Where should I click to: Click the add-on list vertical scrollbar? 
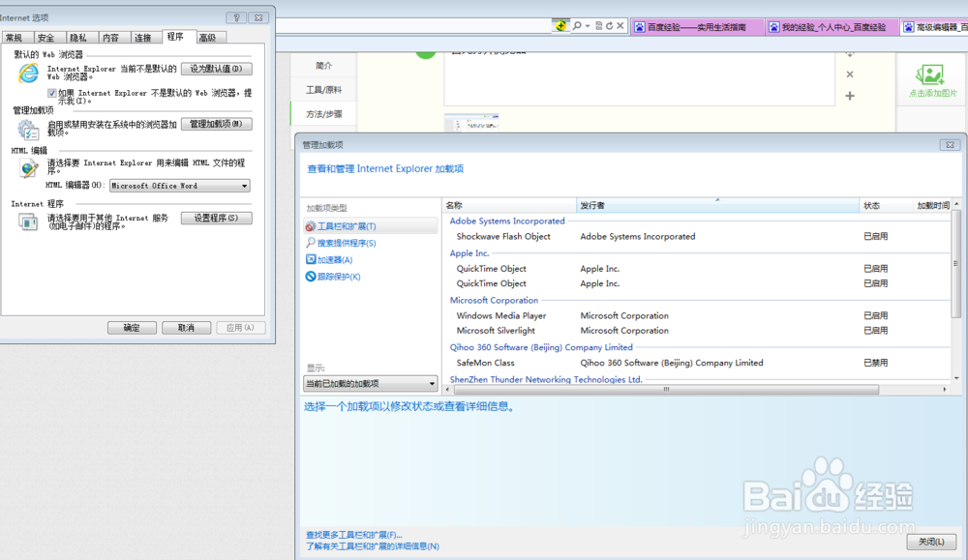[x=956, y=263]
